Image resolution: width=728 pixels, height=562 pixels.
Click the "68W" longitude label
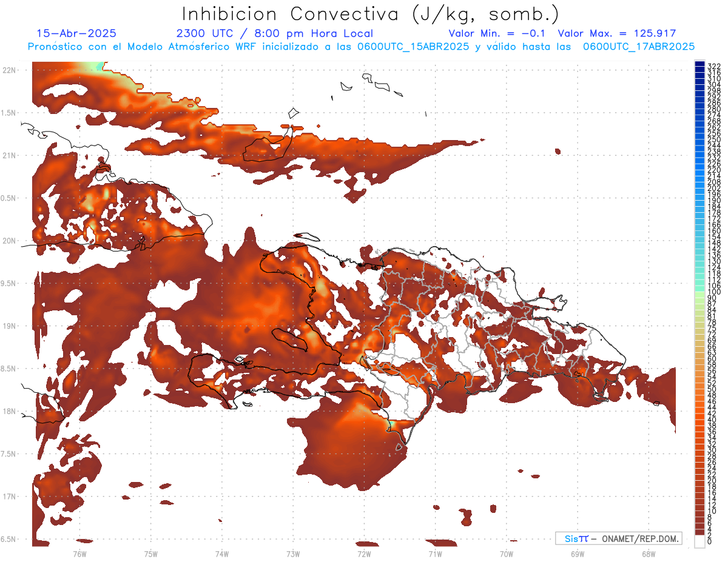coord(648,554)
